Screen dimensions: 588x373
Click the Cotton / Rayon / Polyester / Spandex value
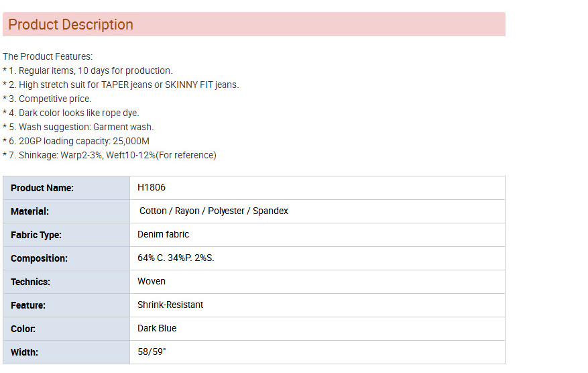[214, 211]
